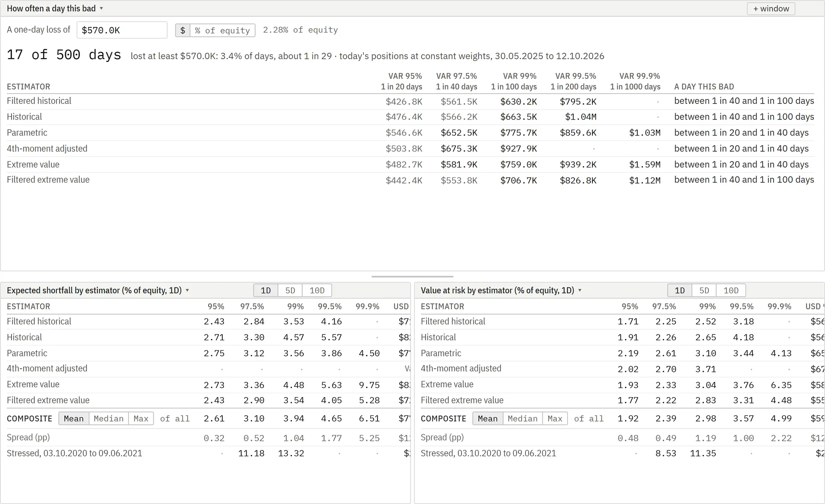The height and width of the screenshot is (504, 825).
Task: Set Value at risk composite to Max
Action: coord(555,419)
